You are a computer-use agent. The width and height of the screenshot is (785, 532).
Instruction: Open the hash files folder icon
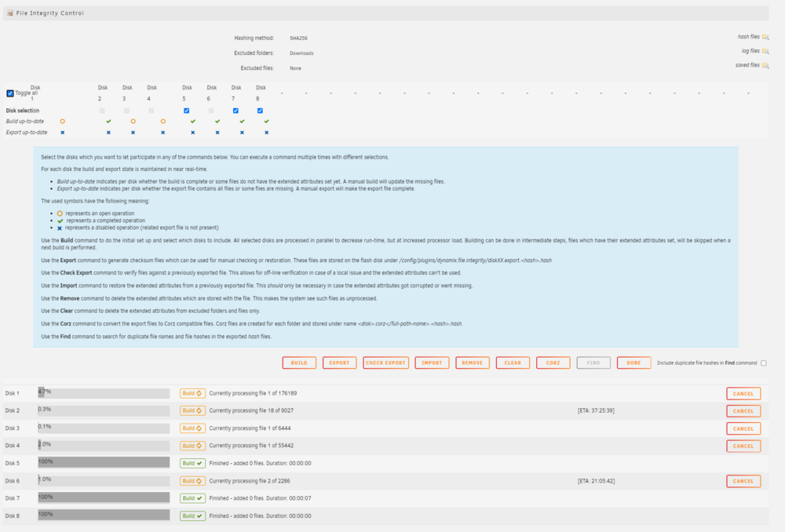point(765,37)
